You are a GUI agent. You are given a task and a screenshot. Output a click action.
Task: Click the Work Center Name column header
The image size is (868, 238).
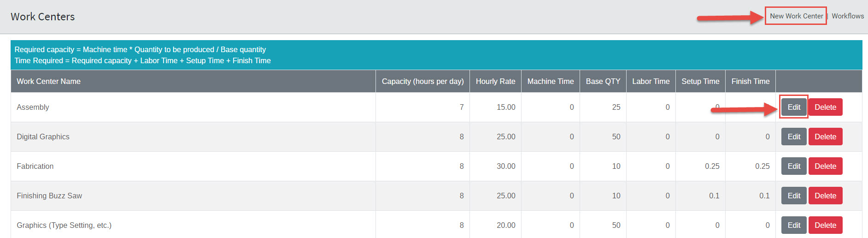[x=49, y=82]
